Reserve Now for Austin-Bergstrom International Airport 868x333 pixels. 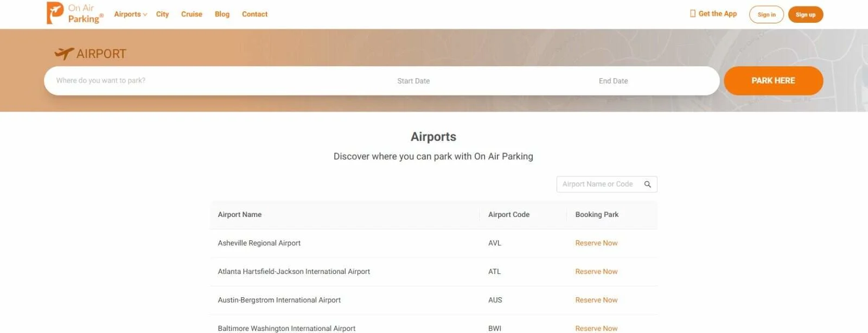point(596,300)
